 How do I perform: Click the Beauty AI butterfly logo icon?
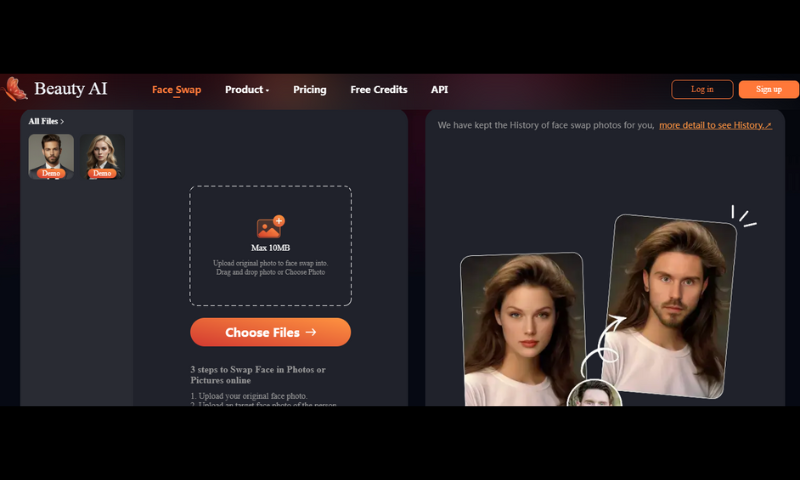coord(14,89)
